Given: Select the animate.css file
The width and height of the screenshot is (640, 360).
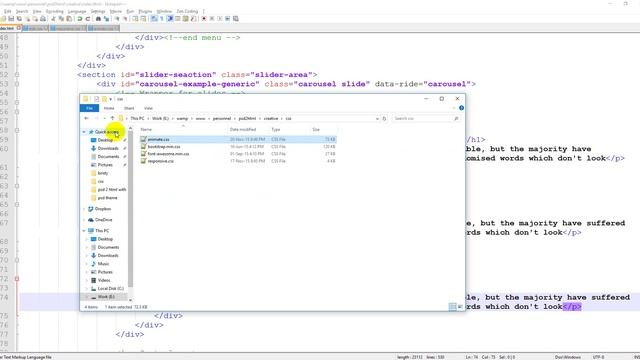Looking at the screenshot, I should click(x=238, y=139).
